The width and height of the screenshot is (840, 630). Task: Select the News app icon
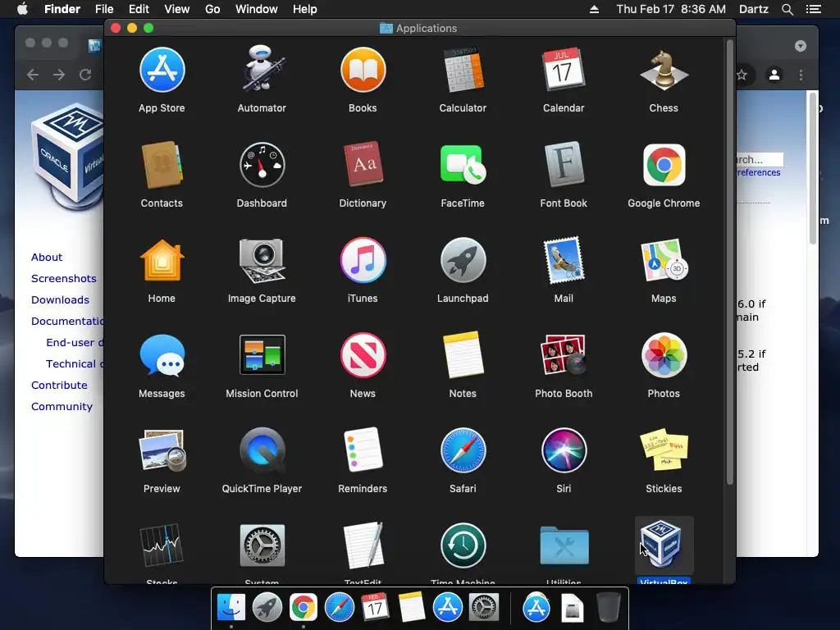(363, 355)
